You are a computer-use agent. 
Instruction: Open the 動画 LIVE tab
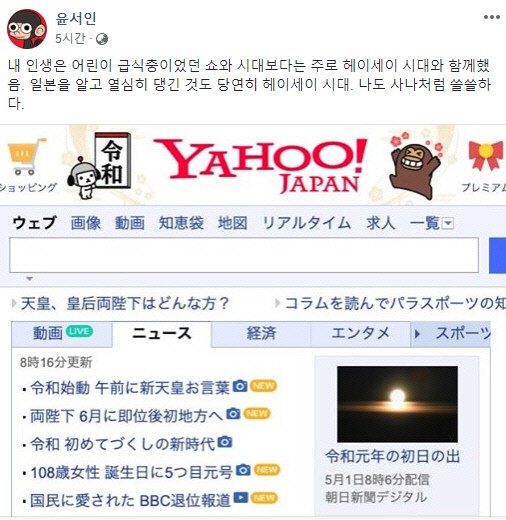click(x=62, y=333)
